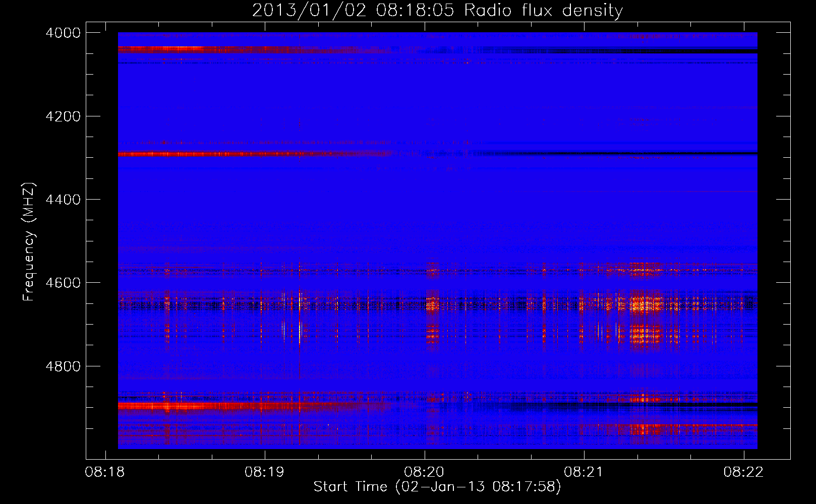Click the 08:18 time axis label

click(105, 472)
